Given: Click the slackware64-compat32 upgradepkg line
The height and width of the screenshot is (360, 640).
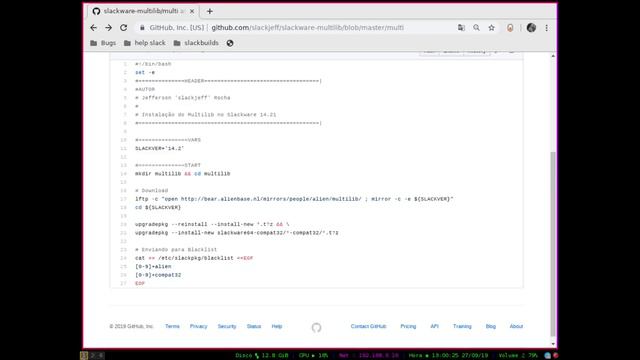Looking at the screenshot, I should tap(237, 233).
